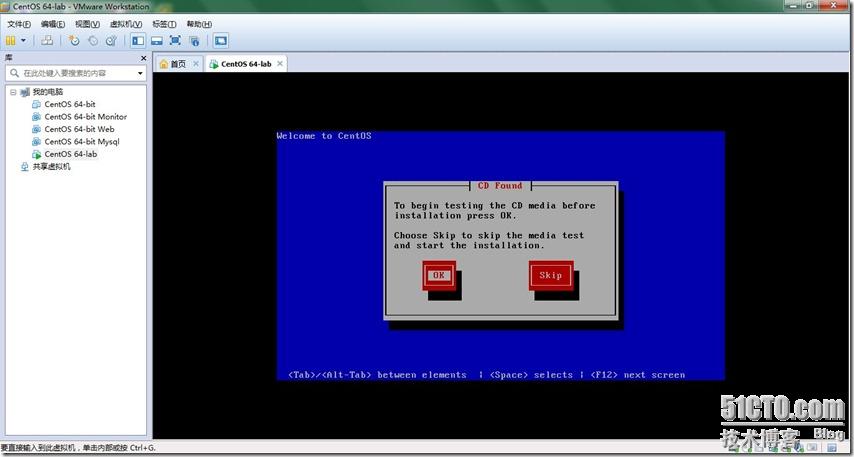Revert to the previous snapshot
The image size is (854, 457).
tap(93, 40)
